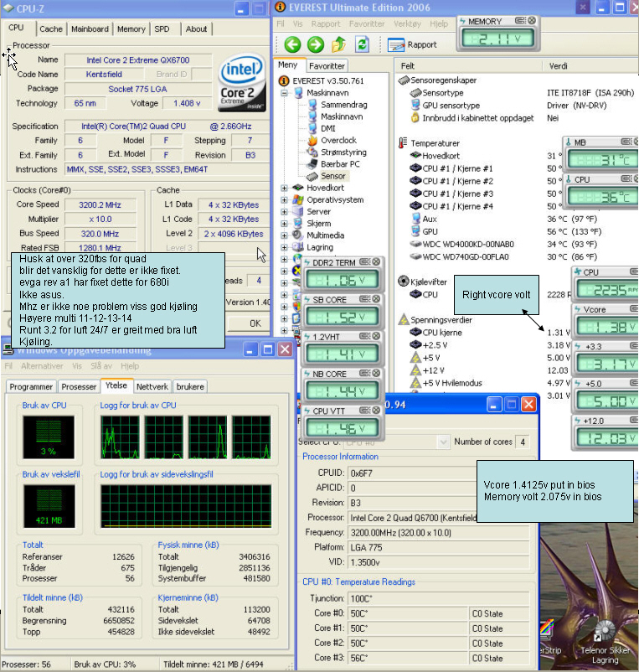Open Nettverk tab in Task Manager
Image resolution: width=639 pixels, height=672 pixels.
point(152,387)
